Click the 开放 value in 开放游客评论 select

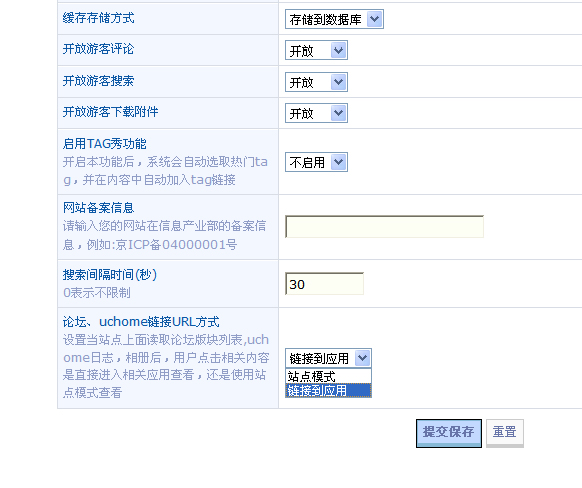(302, 51)
